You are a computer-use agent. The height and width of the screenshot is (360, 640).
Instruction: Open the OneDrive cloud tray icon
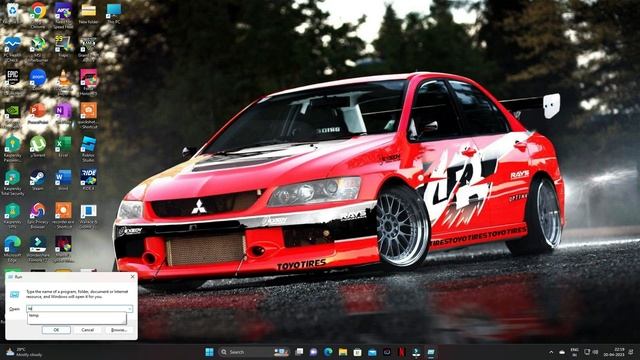click(562, 352)
